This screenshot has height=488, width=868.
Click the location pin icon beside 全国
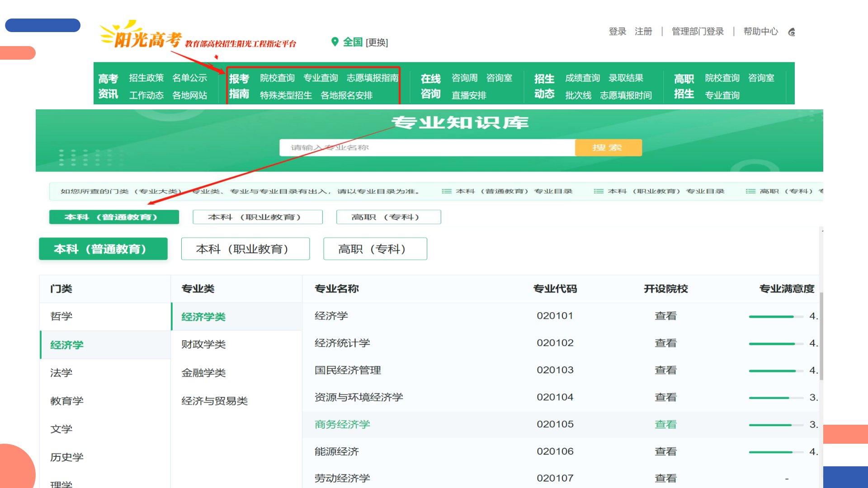335,42
